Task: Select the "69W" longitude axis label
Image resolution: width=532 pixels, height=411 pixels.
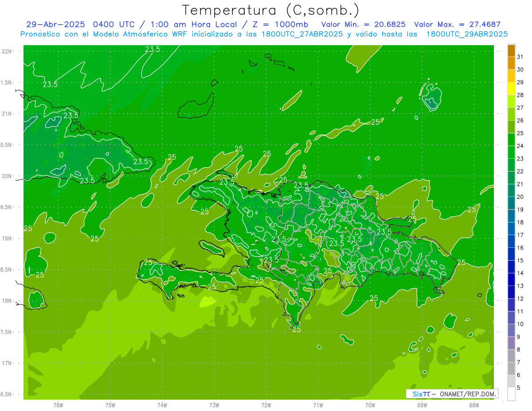Action: [x=422, y=405]
